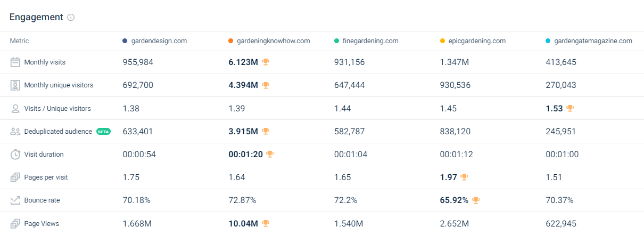Click the trophy next to 65.92%
This screenshot has width=644, height=243.
[x=476, y=200]
